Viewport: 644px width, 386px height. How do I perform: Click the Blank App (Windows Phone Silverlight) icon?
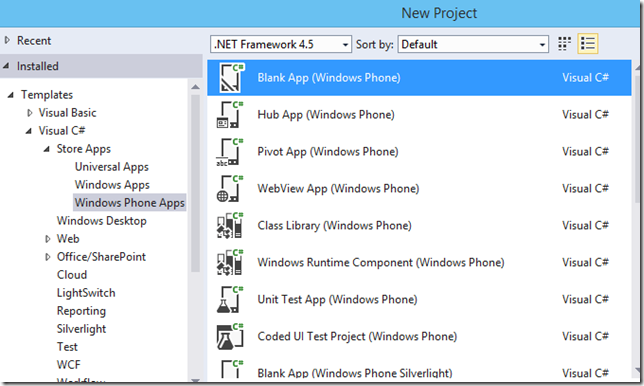[231, 369]
